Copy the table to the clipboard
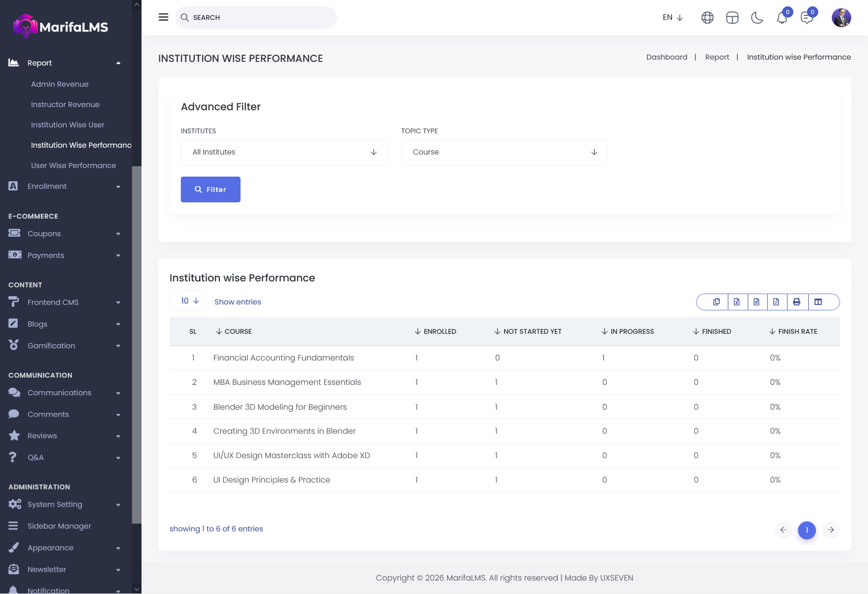The image size is (868, 594). (x=717, y=302)
